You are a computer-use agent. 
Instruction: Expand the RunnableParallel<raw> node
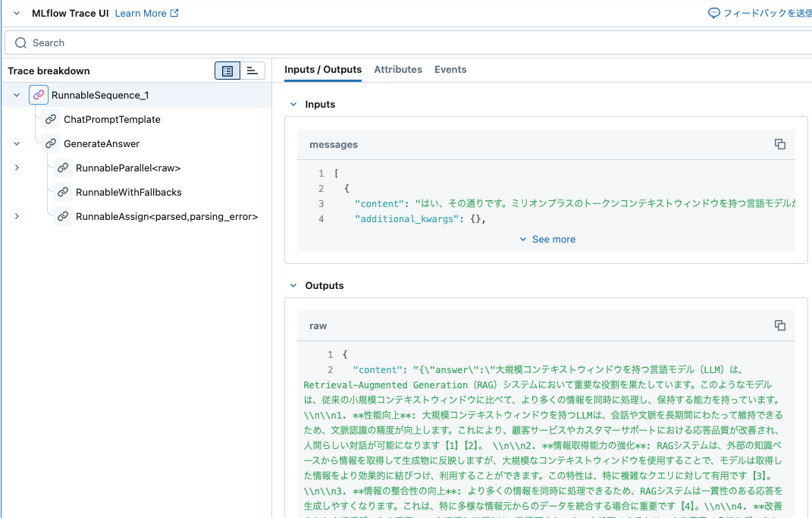pyautogui.click(x=17, y=168)
